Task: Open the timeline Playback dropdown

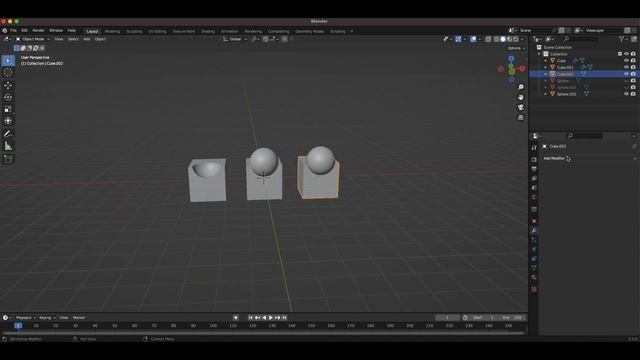Action: click(x=25, y=318)
